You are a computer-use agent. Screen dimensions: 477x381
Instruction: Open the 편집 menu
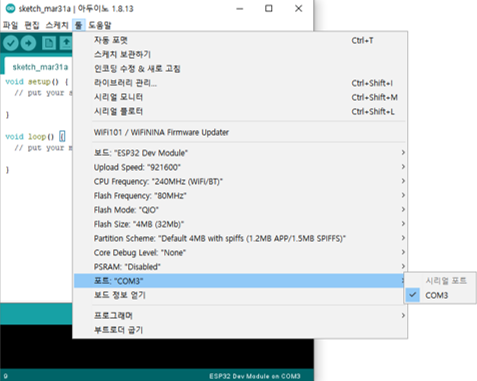(32, 25)
